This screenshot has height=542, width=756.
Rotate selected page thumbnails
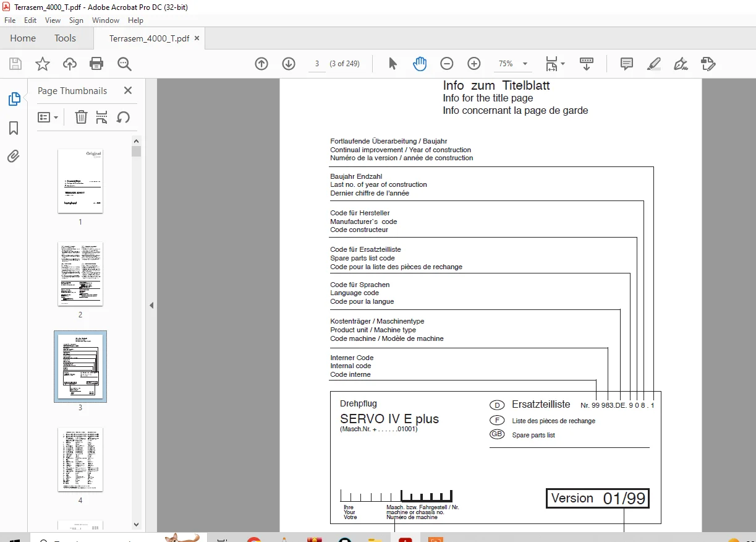click(123, 117)
